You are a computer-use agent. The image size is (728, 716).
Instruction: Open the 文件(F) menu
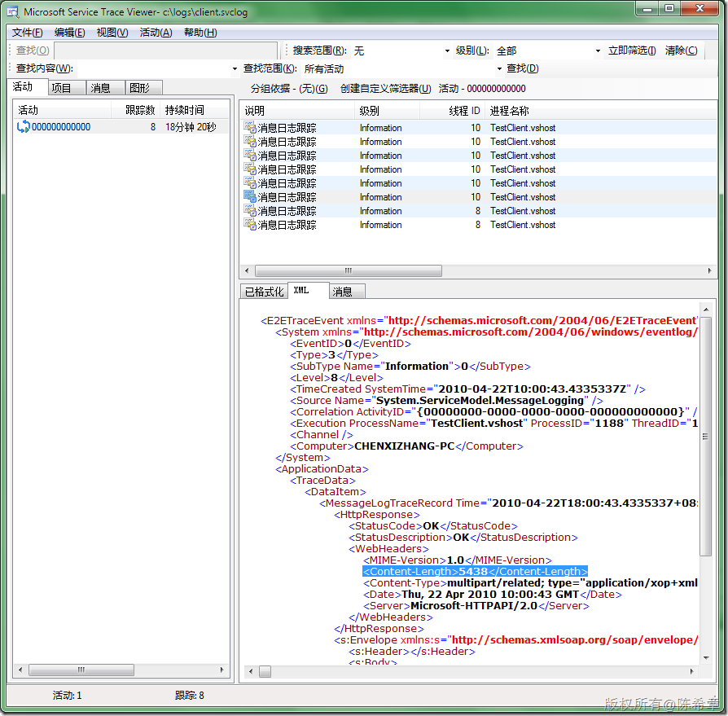pyautogui.click(x=28, y=33)
